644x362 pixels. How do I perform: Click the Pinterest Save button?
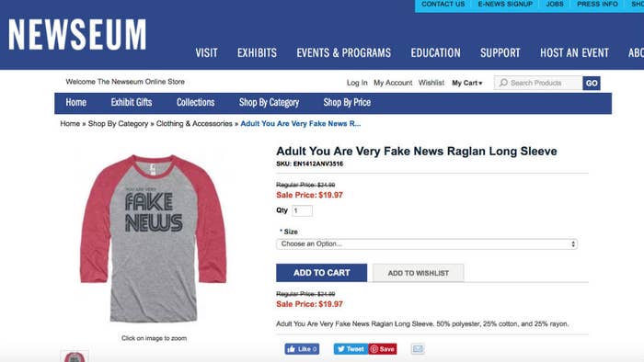click(383, 349)
